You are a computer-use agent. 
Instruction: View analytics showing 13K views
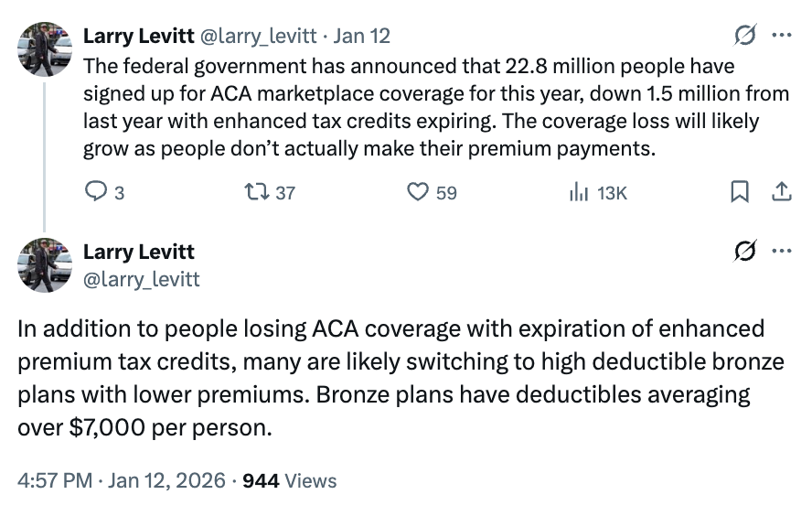579,192
